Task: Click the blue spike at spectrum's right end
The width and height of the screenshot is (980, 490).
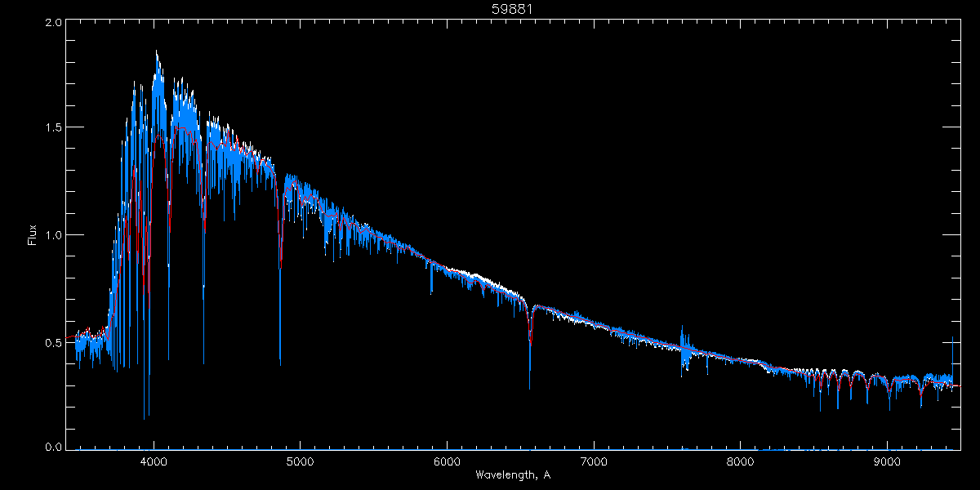Action: [x=952, y=338]
